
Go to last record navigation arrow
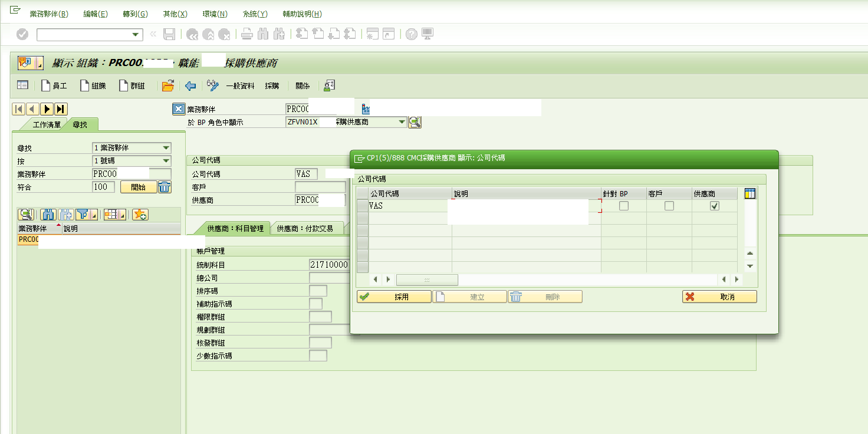[61, 108]
